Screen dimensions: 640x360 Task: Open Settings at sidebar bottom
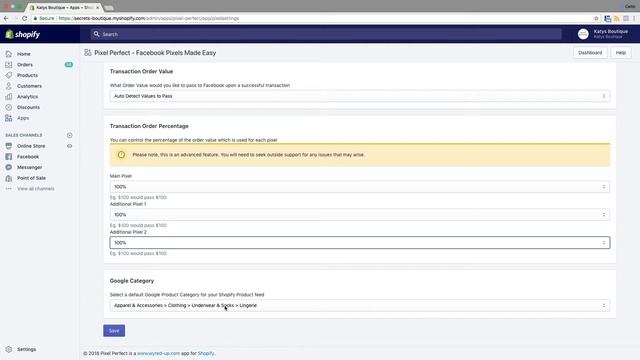27,349
